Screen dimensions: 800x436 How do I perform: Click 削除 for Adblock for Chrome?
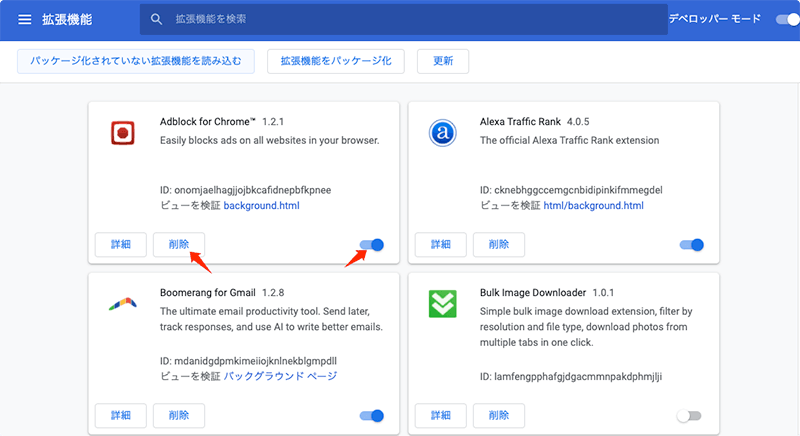pyautogui.click(x=179, y=245)
